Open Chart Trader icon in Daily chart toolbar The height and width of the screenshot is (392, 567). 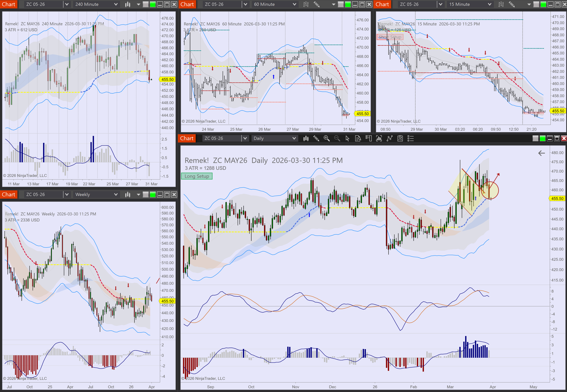(369, 139)
